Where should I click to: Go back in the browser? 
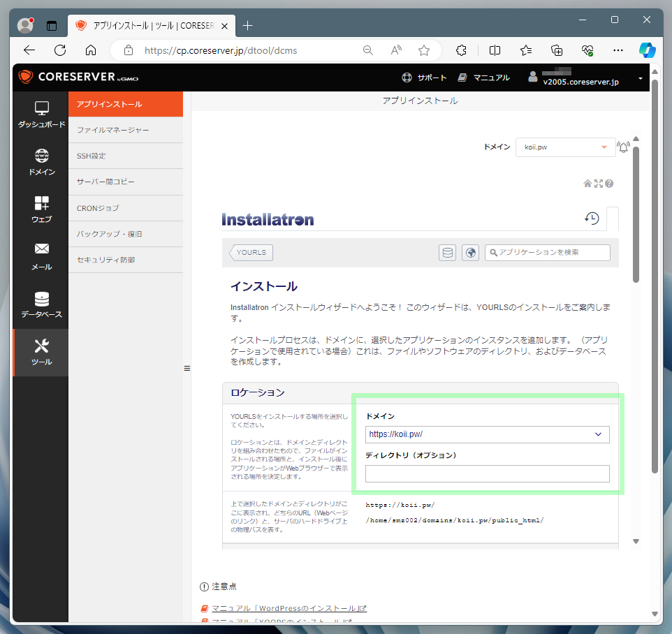point(29,50)
